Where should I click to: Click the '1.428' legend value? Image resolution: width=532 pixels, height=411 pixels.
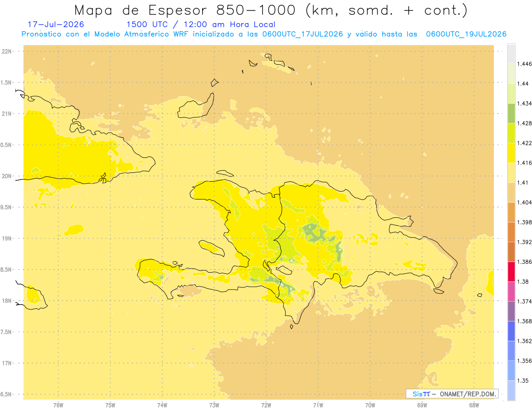pos(525,123)
